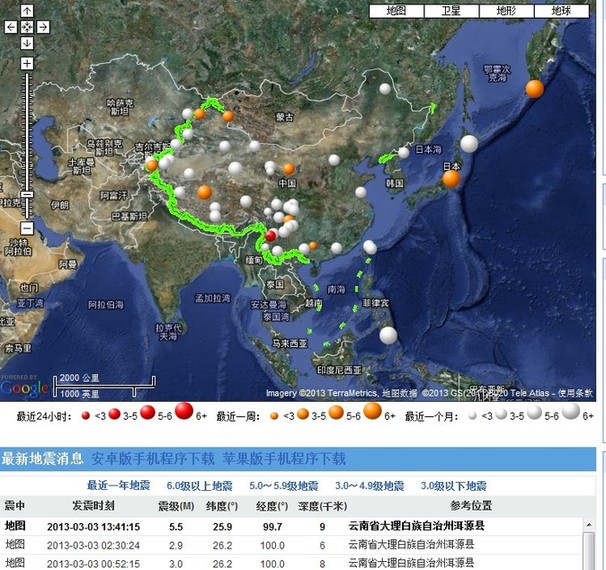The height and width of the screenshot is (570, 606).
Task: Open 安卓版手机程序下载 link
Action: [153, 459]
